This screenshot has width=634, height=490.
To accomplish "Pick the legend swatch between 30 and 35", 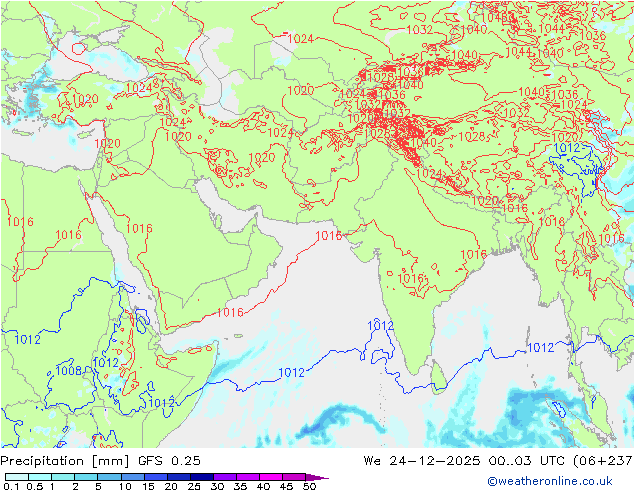I will [224, 477].
